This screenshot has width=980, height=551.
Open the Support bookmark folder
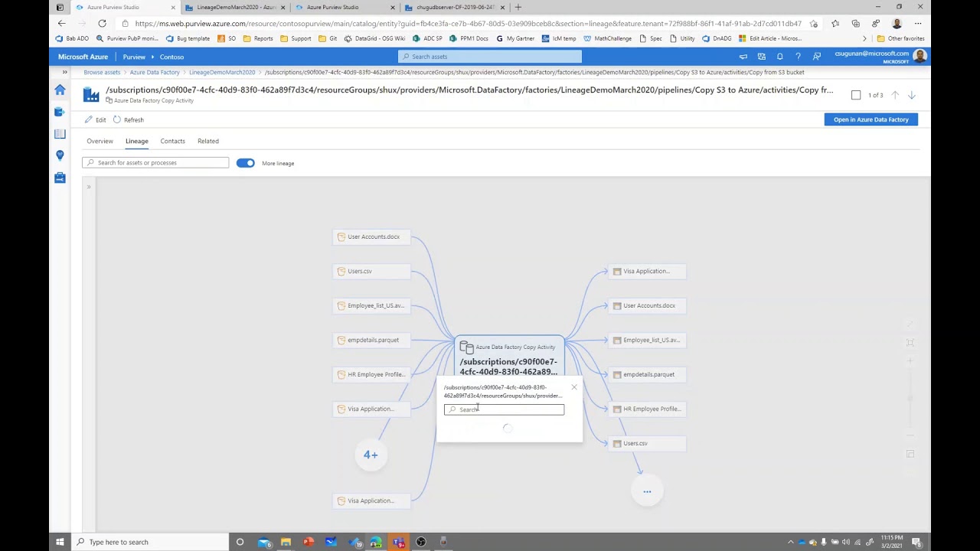point(296,38)
